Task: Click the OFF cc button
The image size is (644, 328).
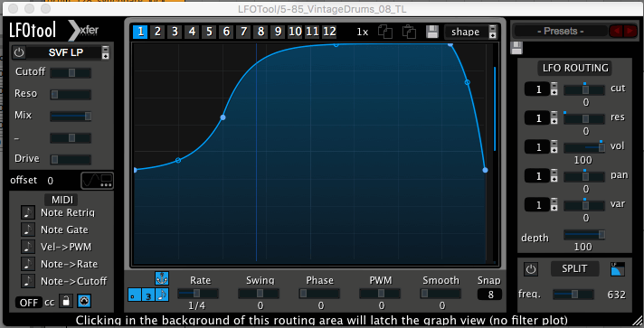Action: pos(29,303)
